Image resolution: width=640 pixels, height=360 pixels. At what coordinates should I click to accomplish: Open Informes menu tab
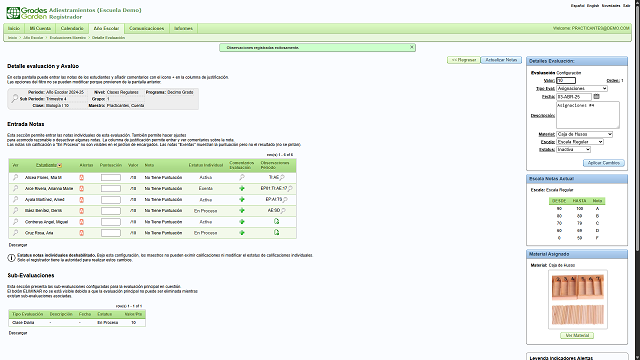tap(183, 28)
